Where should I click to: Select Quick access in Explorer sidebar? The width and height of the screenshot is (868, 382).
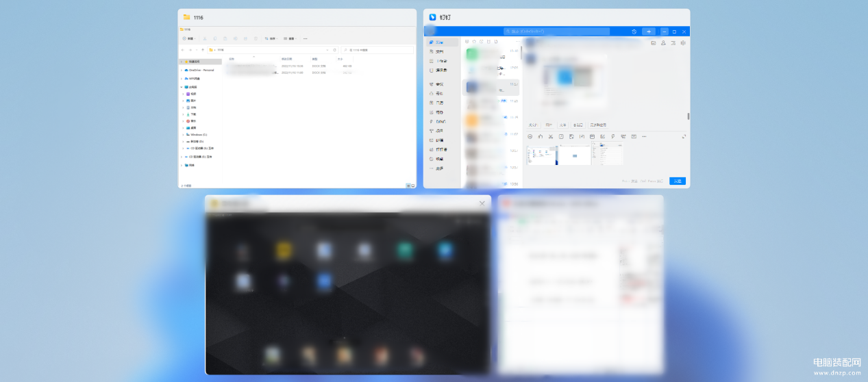[x=199, y=62]
